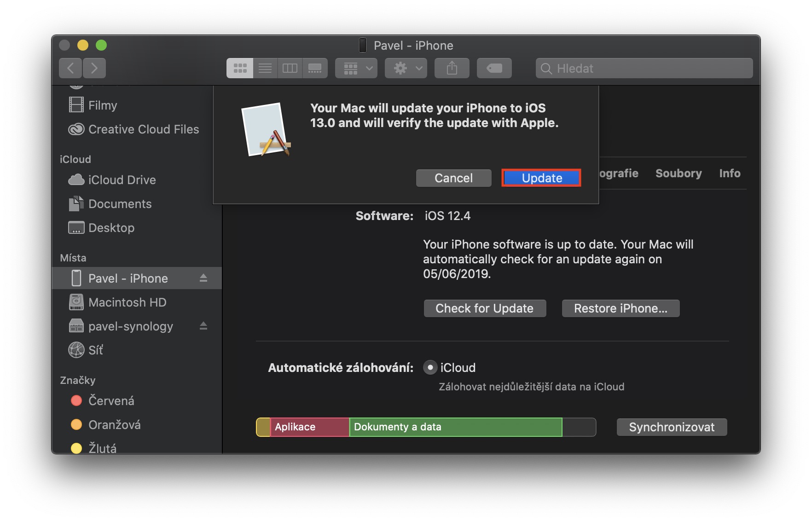The height and width of the screenshot is (522, 812).
Task: Switch to column view
Action: [x=290, y=69]
